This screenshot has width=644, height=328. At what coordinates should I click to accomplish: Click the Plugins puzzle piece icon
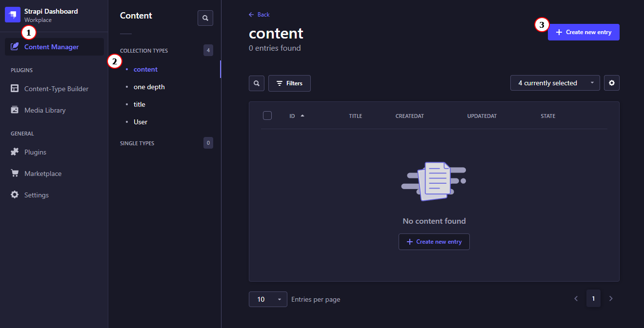pos(15,152)
